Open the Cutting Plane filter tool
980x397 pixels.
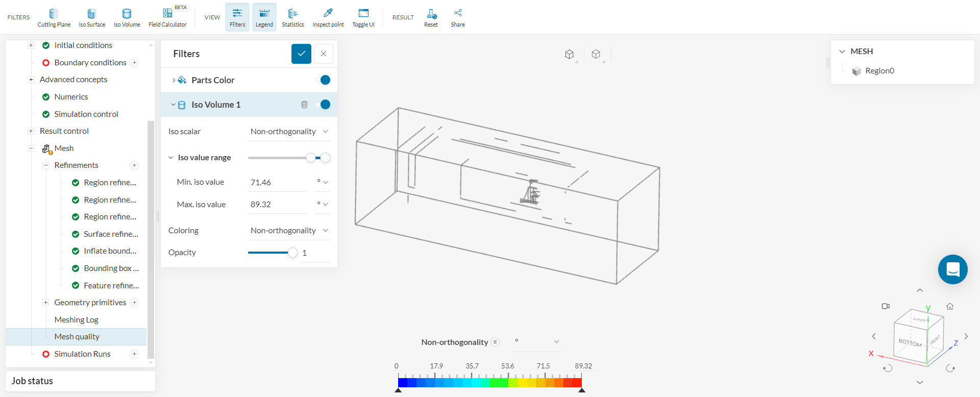coord(54,17)
